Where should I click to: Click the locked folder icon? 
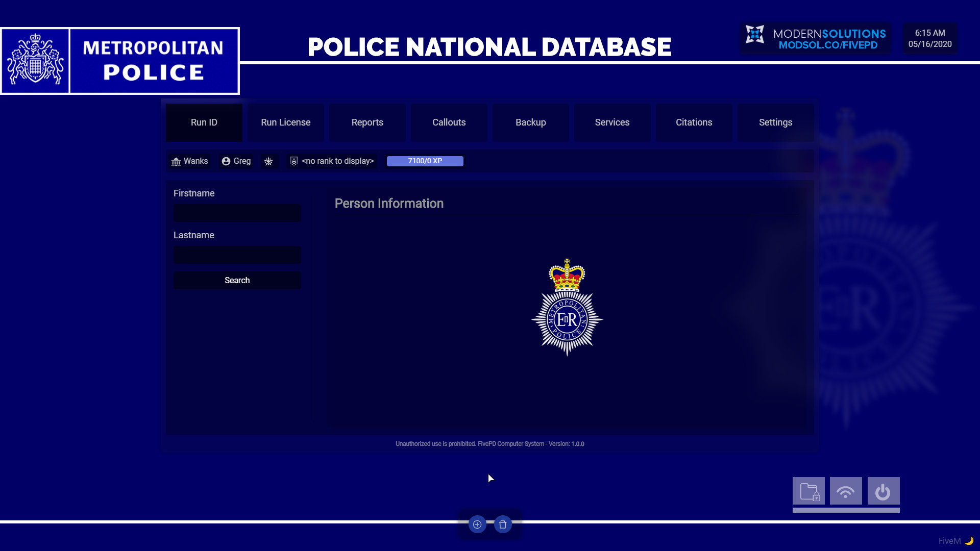tap(809, 491)
